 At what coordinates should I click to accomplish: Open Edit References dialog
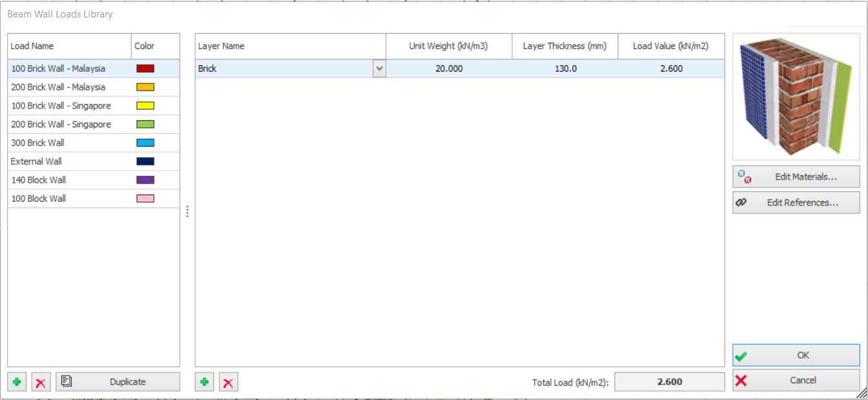[x=796, y=202]
